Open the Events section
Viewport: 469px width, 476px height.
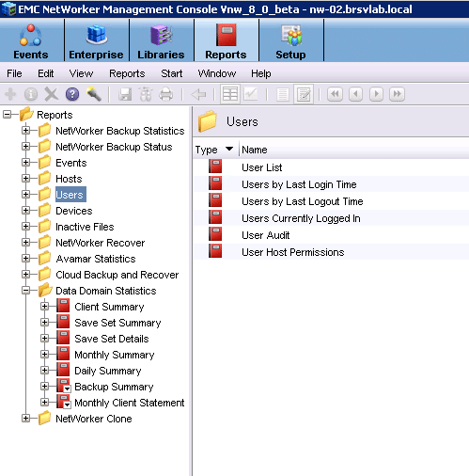pyautogui.click(x=31, y=41)
